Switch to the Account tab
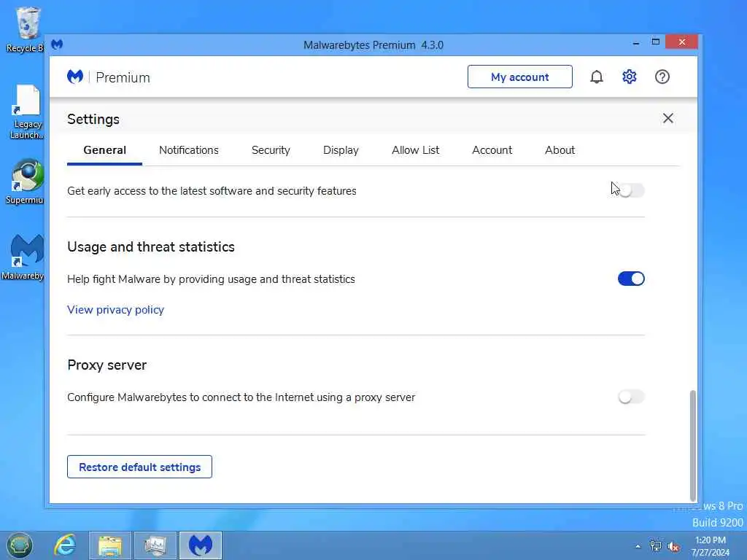Screen dimensions: 747x560 (492, 150)
